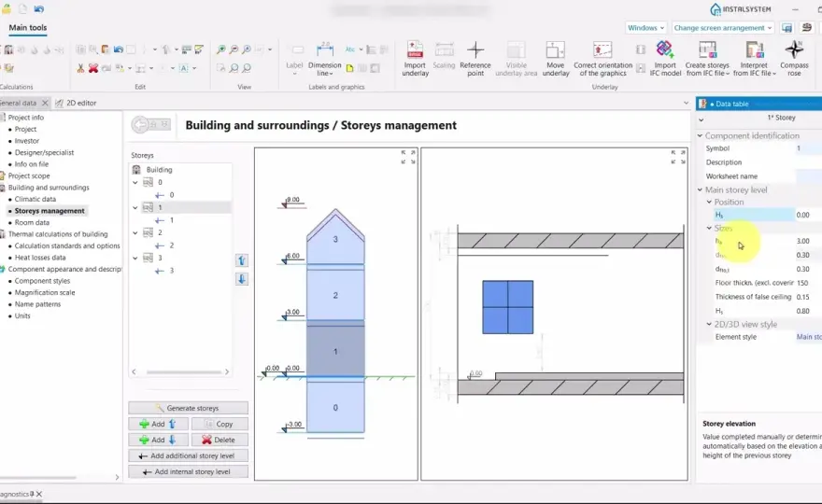
Task: Click the Zoom out magnifier icon
Action: (x=234, y=49)
